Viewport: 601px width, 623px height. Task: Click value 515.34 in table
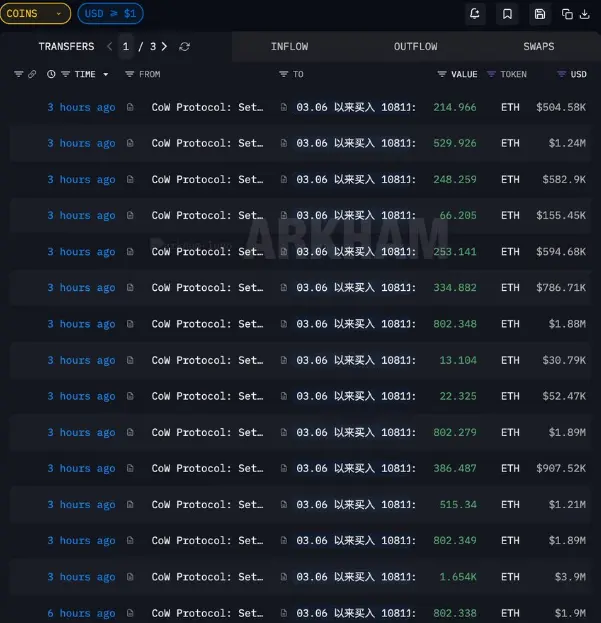tap(458, 505)
